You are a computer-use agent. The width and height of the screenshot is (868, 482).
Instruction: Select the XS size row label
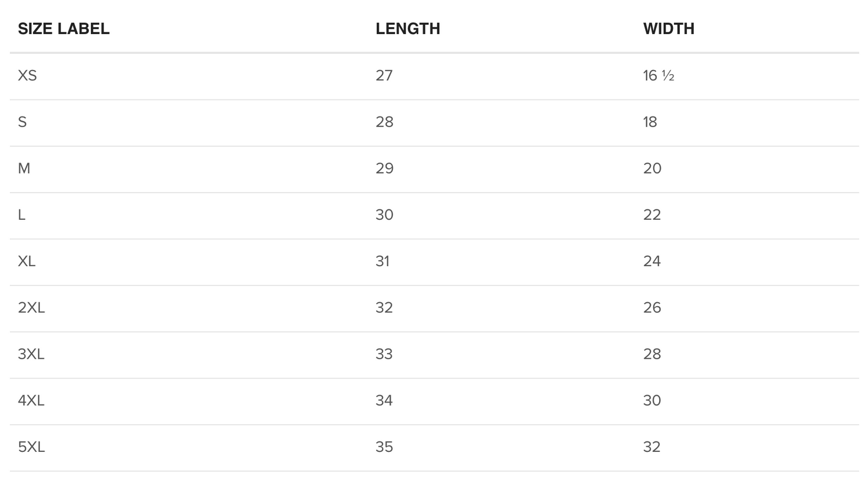point(27,76)
